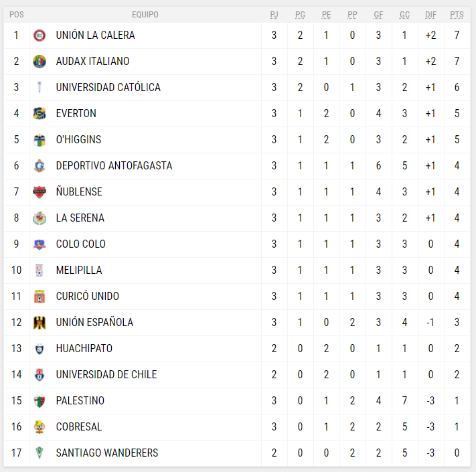Screen dimensions: 476x472
Task: Click the Ñublense team crest
Action: (39, 191)
